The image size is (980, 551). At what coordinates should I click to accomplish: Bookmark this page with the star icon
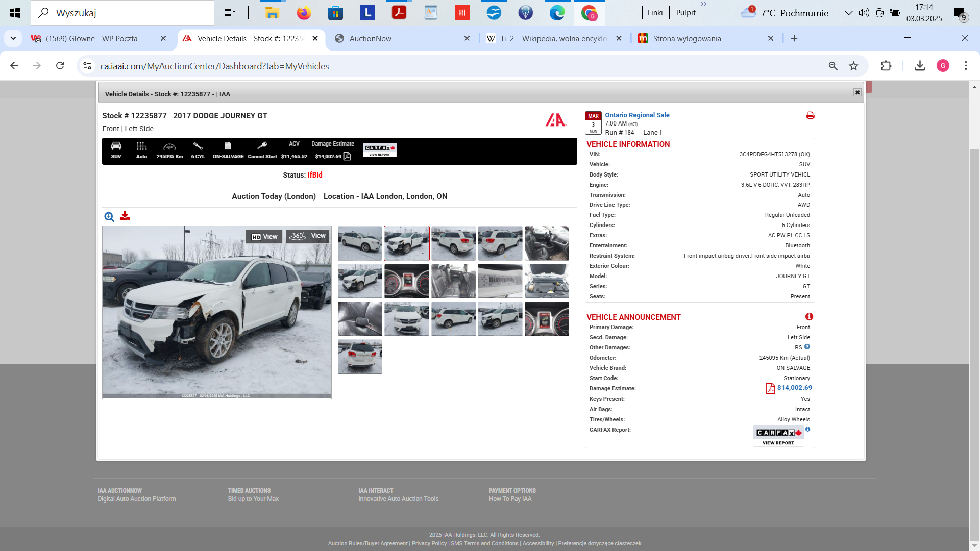pos(853,66)
